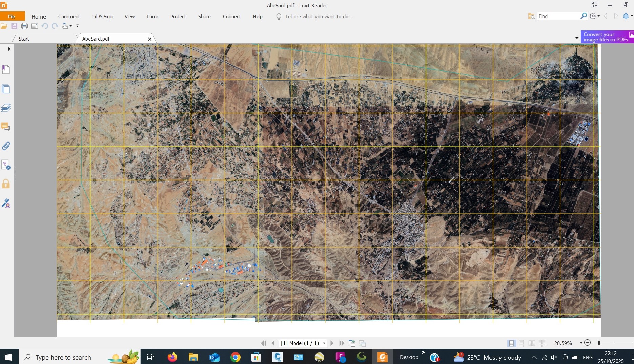
Task: Enable single page view mode
Action: 511,343
